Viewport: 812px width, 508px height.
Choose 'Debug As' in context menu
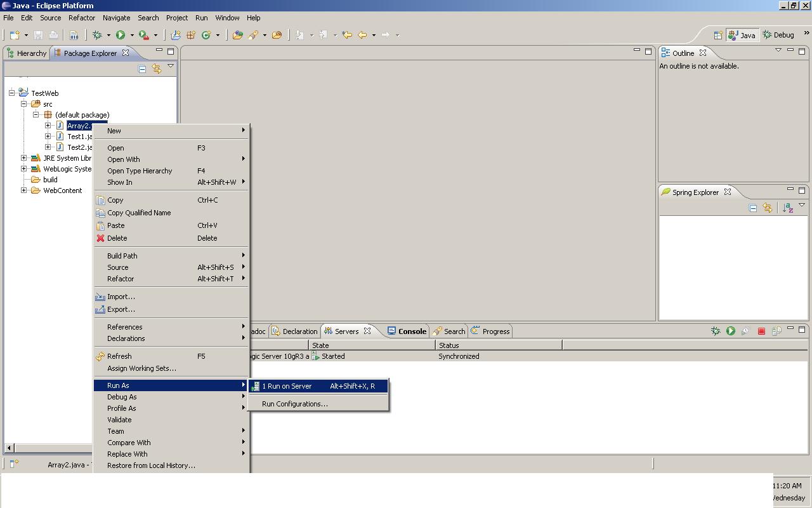122,397
